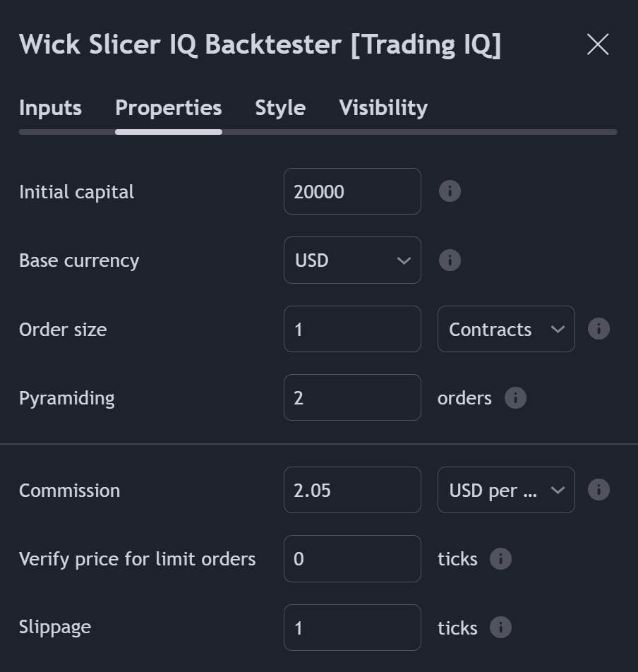Expand the Contracts unit dropdown
Screen dimensions: 638x672
(x=505, y=329)
